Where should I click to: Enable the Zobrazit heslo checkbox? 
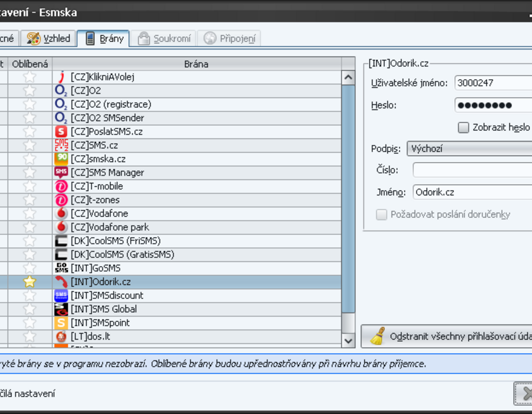(463, 128)
